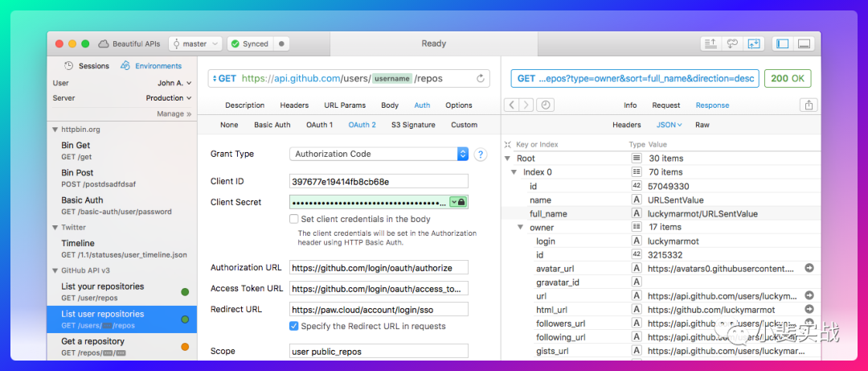Select the Bin Post request
The height and width of the screenshot is (371, 868).
(x=122, y=178)
